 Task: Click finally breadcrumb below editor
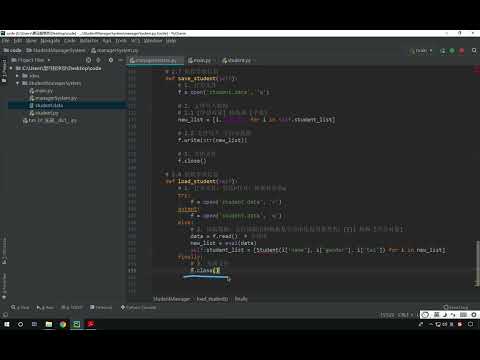tap(241, 299)
